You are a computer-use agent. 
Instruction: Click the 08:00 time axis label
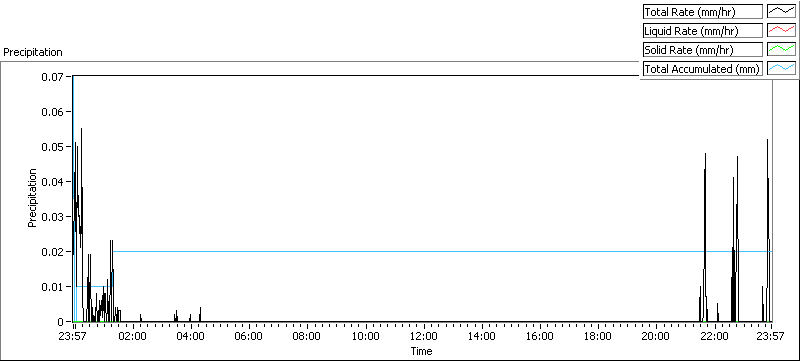click(307, 337)
